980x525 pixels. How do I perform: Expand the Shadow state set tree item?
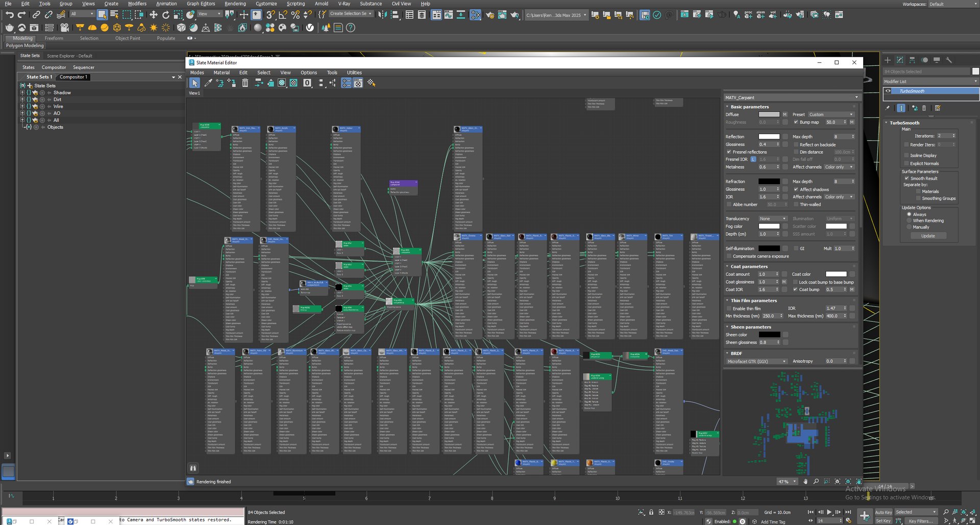click(22, 92)
